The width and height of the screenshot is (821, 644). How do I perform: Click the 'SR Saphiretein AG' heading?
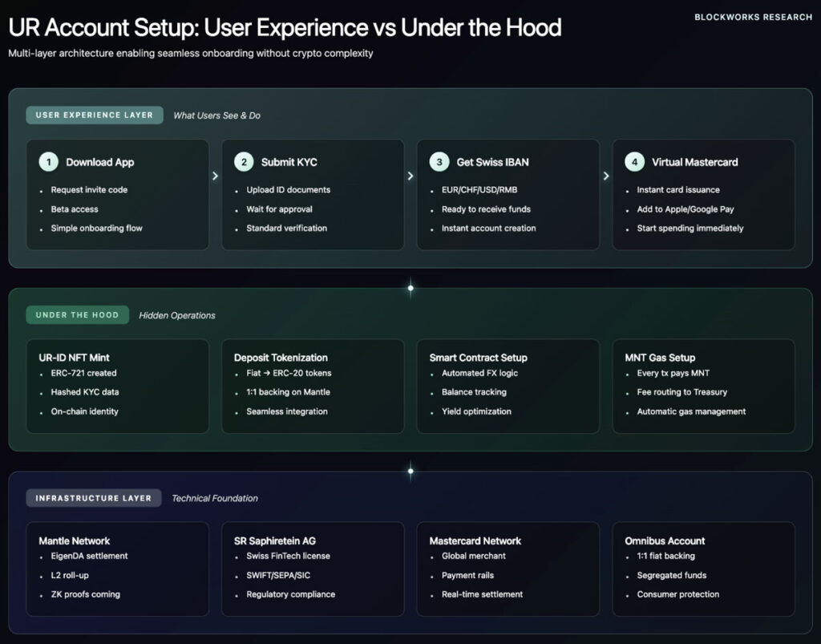pos(275,541)
